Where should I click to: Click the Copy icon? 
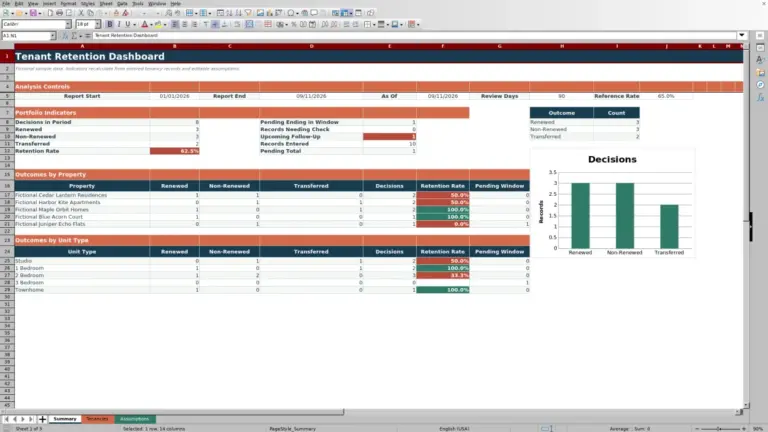coord(90,13)
